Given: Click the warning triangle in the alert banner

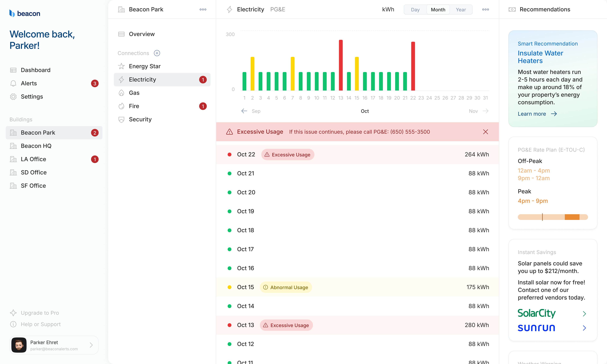Looking at the screenshot, I should click(x=229, y=132).
